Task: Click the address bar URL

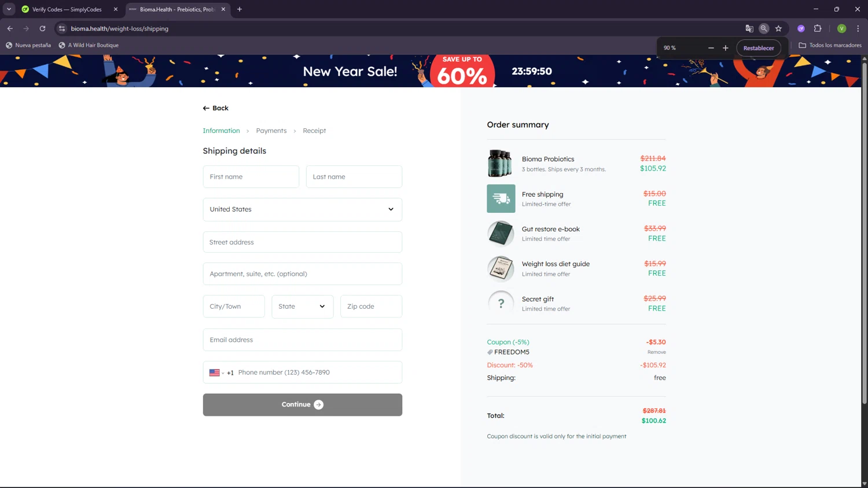Action: pyautogui.click(x=120, y=28)
